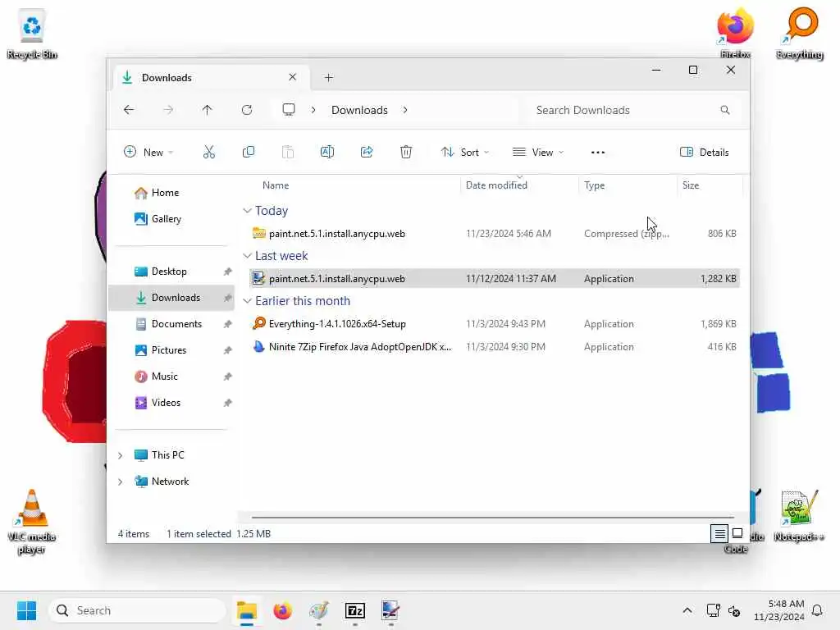The image size is (840, 630).
Task: Click the Share icon in toolbar
Action: [367, 152]
